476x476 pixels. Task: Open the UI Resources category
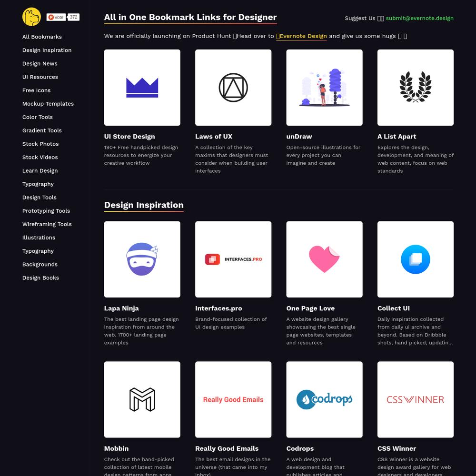point(40,77)
